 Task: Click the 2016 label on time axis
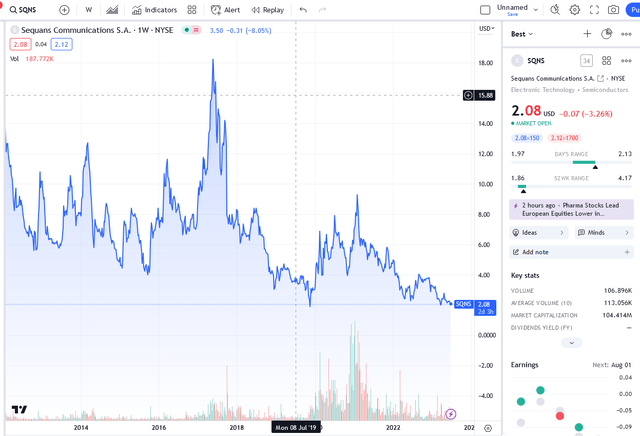(159, 427)
